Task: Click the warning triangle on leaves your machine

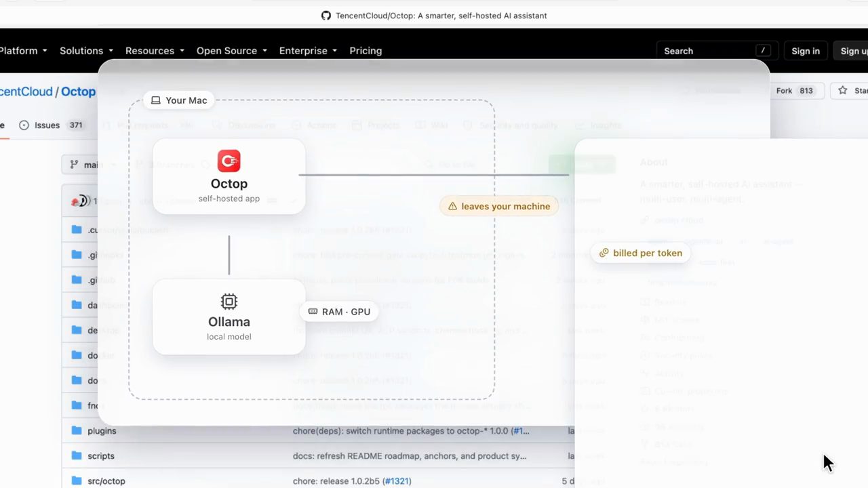Action: coord(452,206)
